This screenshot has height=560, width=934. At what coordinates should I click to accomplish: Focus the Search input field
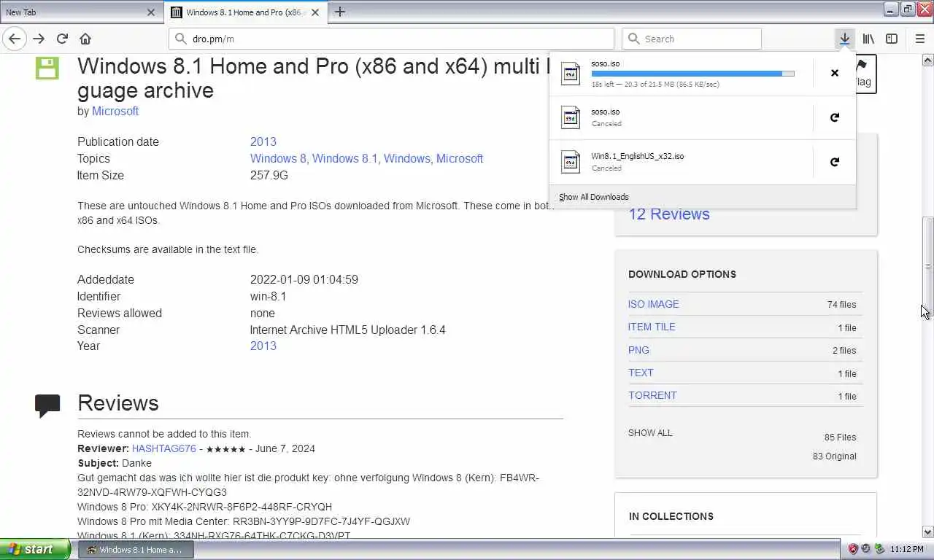click(692, 39)
